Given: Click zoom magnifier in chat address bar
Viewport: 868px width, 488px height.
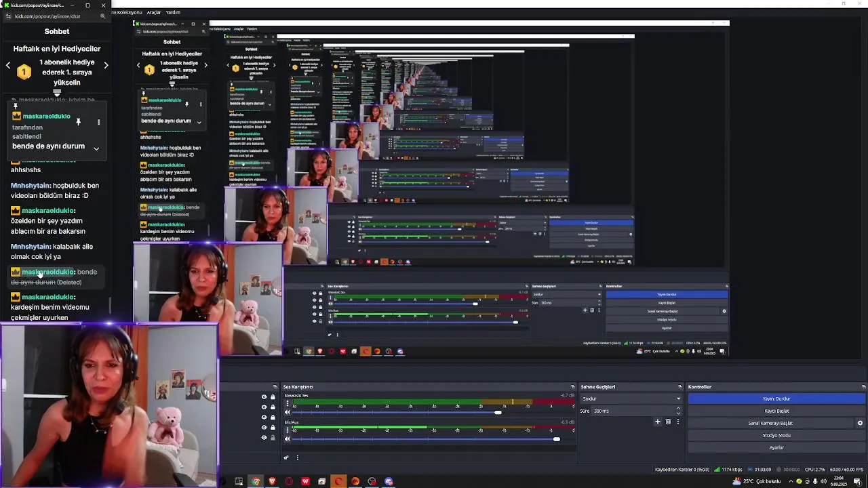Looking at the screenshot, I should (103, 16).
